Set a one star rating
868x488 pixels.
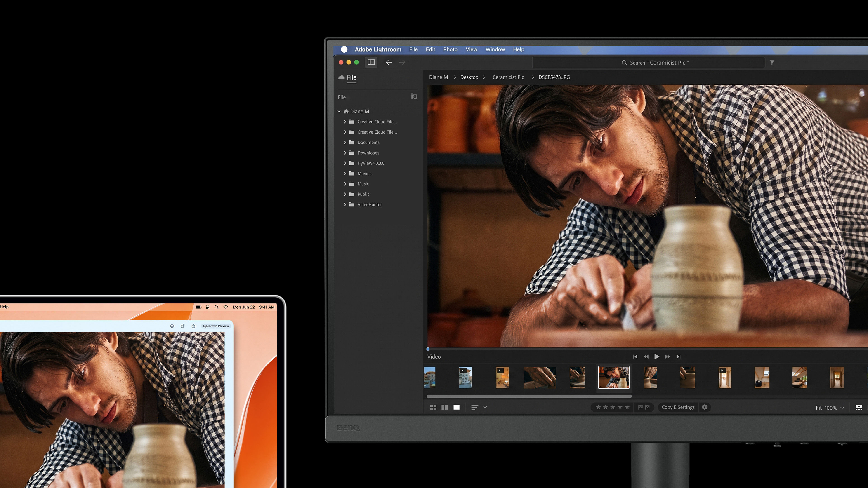598,407
